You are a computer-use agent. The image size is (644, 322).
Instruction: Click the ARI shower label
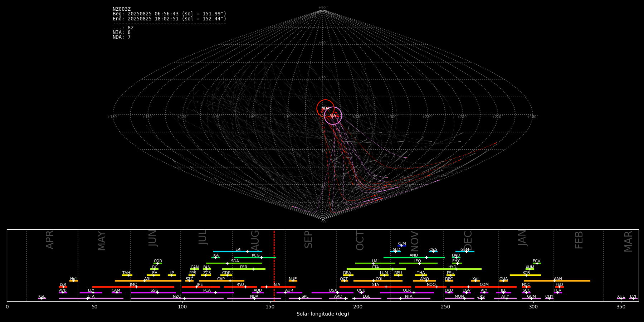click(x=147, y=279)
